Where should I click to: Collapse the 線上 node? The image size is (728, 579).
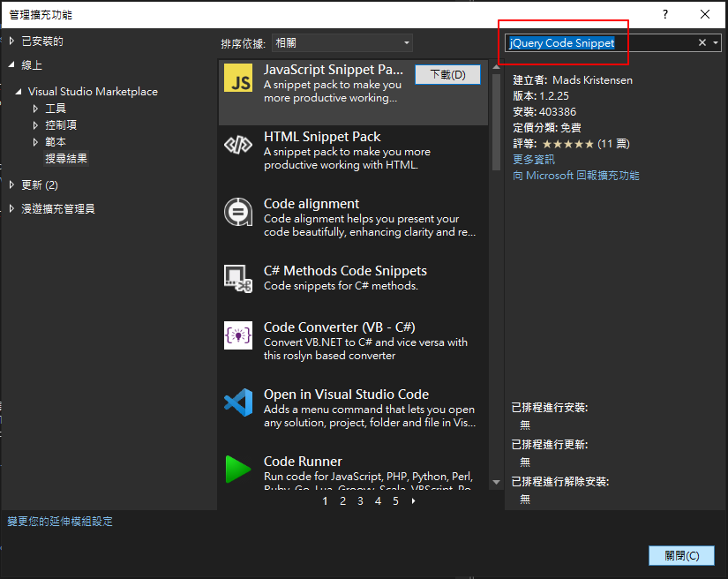click(x=11, y=65)
